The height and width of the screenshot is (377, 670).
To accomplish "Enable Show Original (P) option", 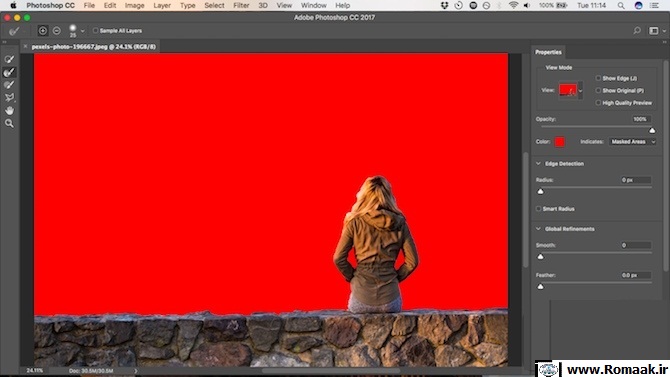I will point(598,91).
